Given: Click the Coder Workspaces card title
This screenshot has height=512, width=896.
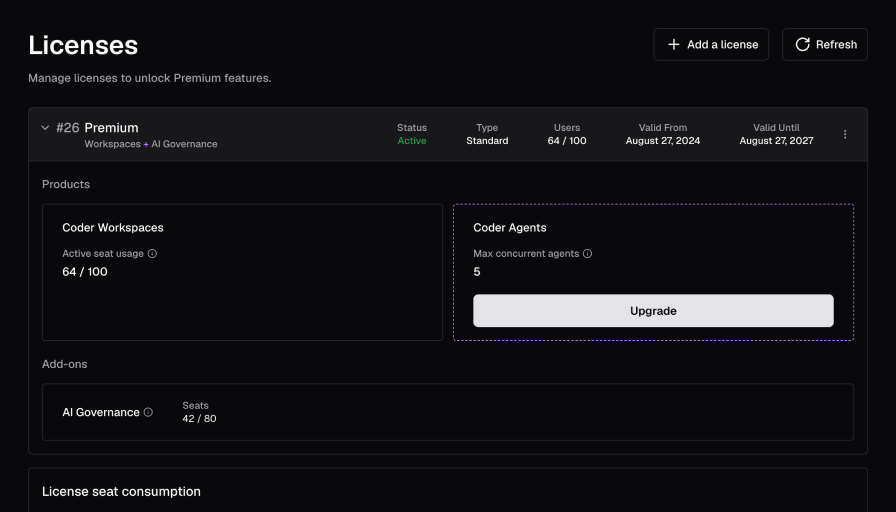Looking at the screenshot, I should pyautogui.click(x=113, y=227).
